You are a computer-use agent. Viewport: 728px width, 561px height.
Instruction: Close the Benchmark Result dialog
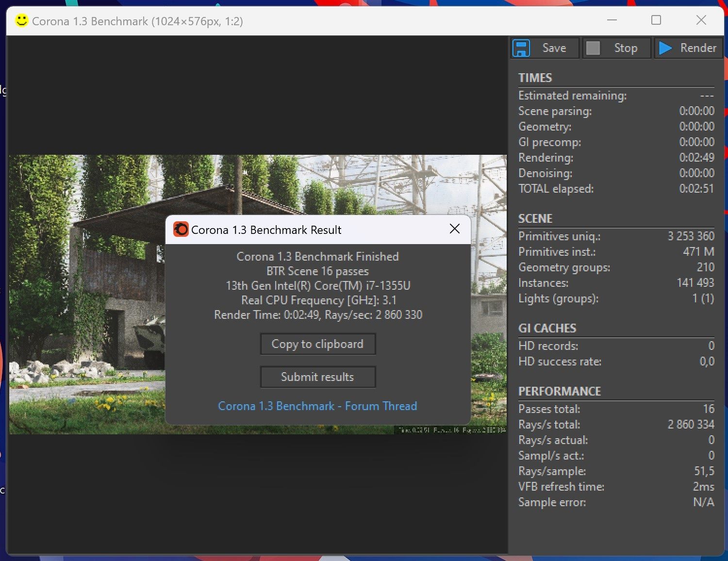click(455, 229)
